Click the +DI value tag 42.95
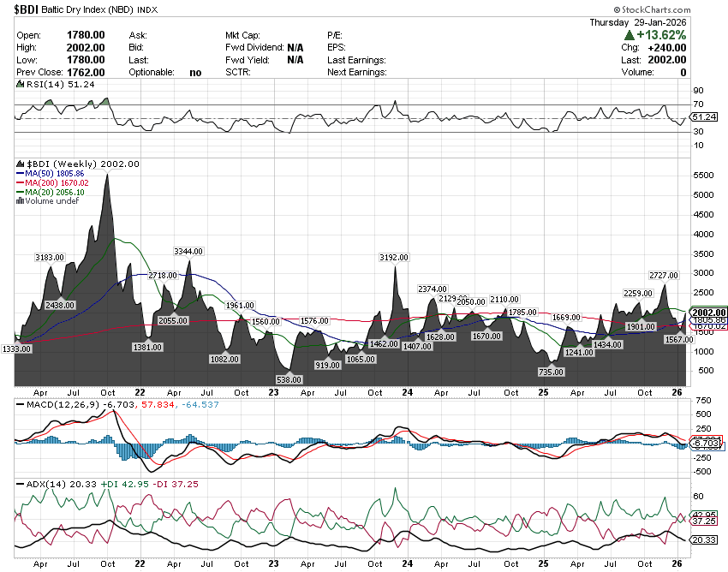The width and height of the screenshot is (728, 572). [703, 515]
